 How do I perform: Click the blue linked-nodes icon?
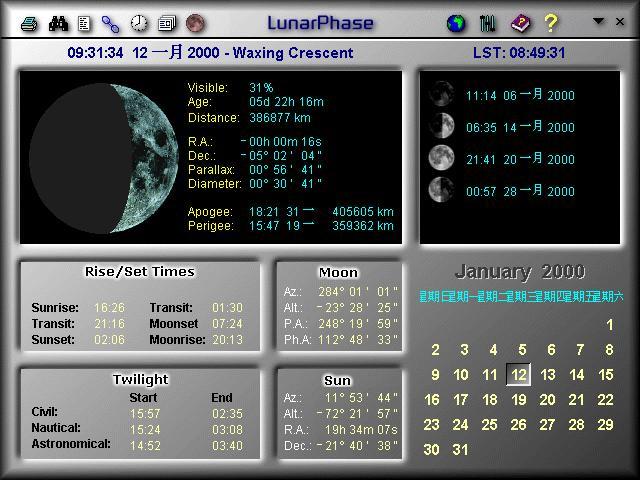[x=110, y=24]
